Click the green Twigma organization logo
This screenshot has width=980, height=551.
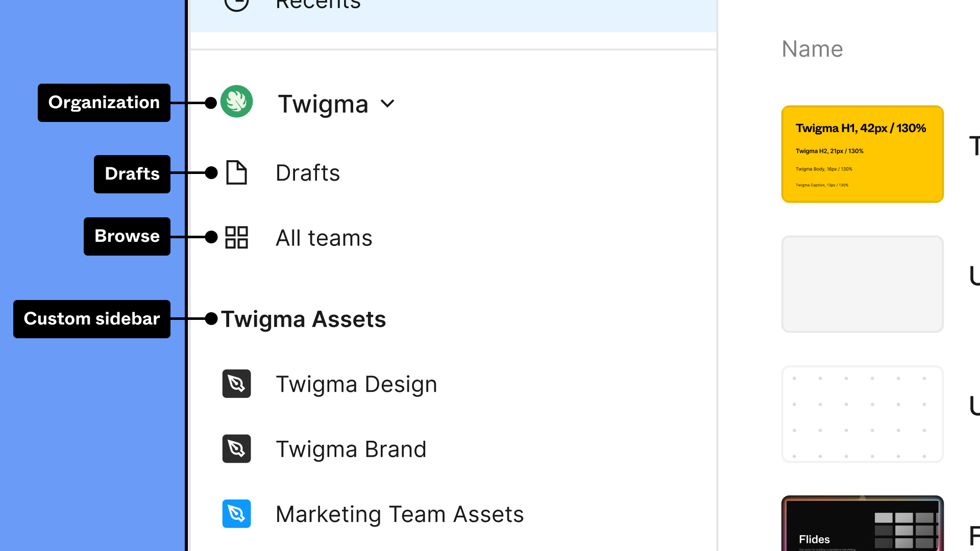[236, 102]
